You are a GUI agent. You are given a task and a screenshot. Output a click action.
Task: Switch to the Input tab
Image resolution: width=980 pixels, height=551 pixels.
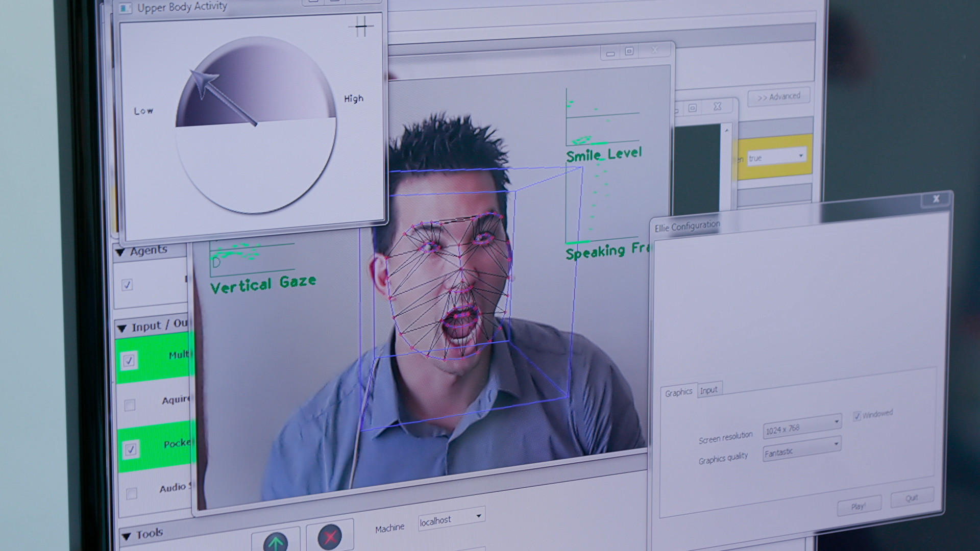[x=708, y=390]
